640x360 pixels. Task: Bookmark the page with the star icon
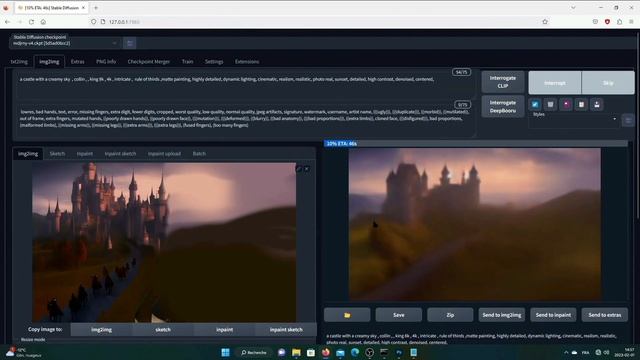point(545,22)
